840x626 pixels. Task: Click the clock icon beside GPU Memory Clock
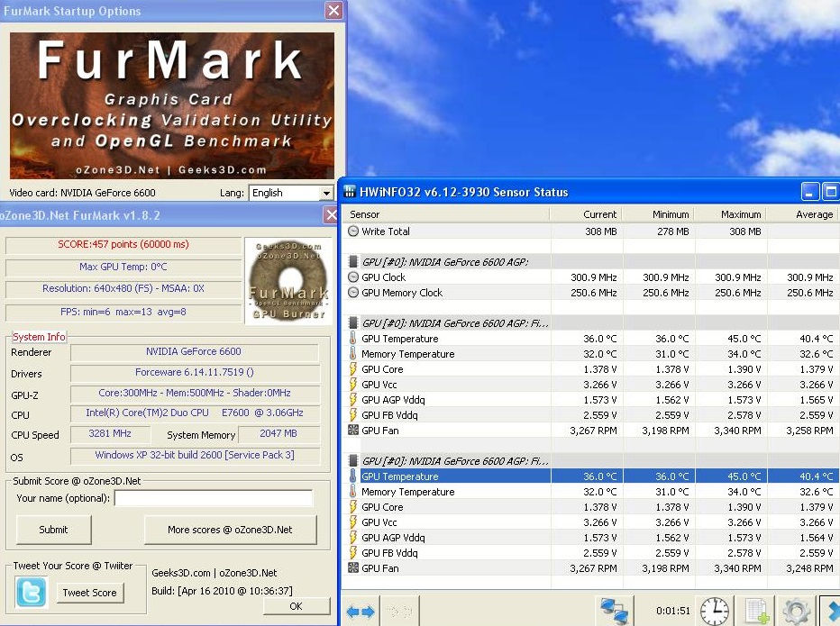[x=353, y=293]
